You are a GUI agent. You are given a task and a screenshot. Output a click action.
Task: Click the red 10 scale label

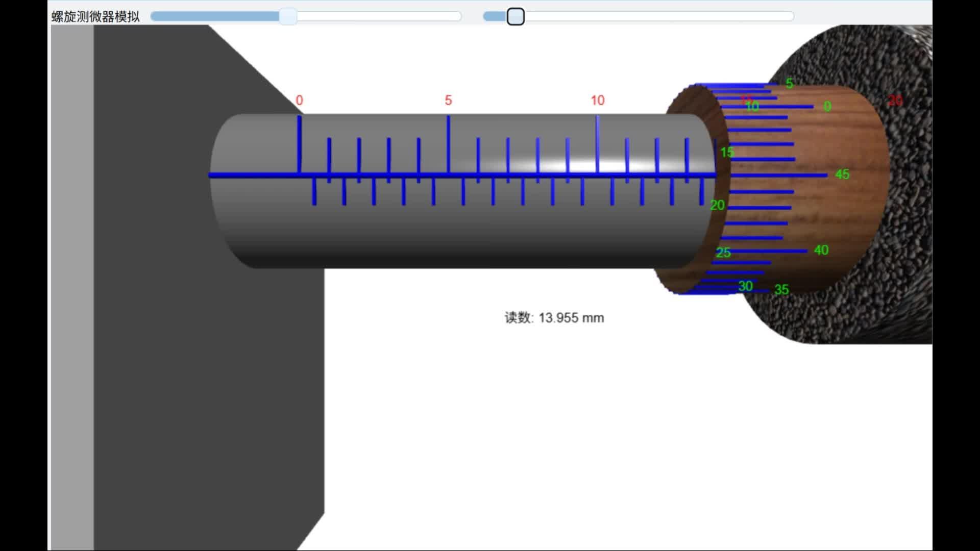click(598, 101)
